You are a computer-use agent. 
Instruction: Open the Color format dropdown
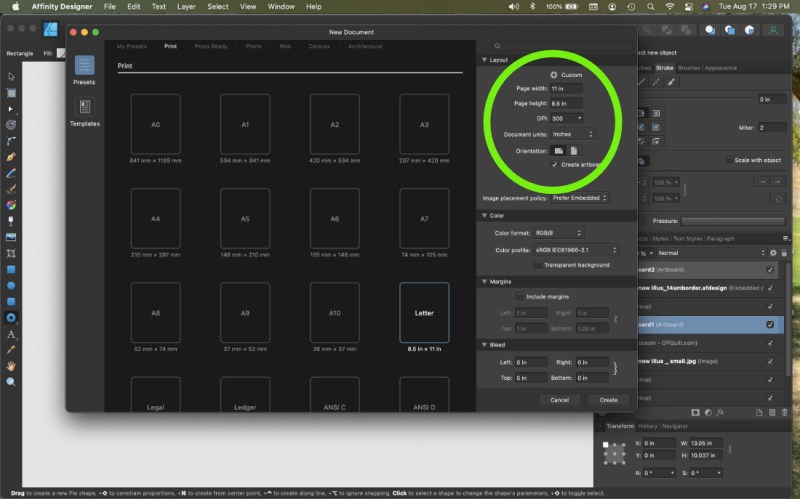point(558,233)
